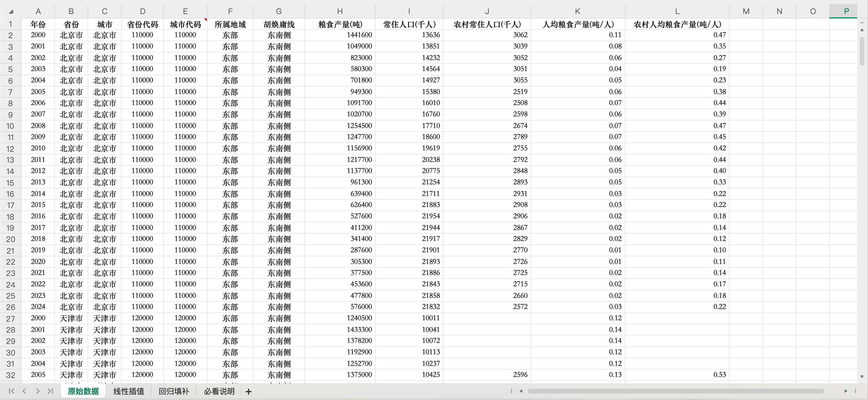The height and width of the screenshot is (400, 868).
Task: Open the 必看说明 sheet tab
Action: pos(219,391)
